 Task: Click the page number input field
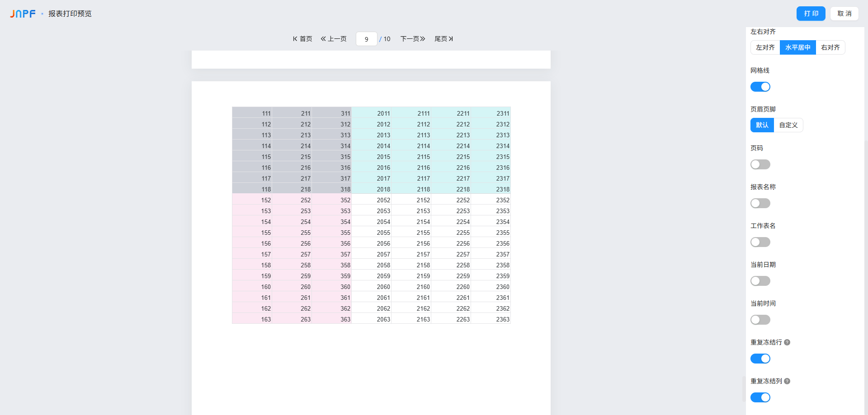[x=366, y=39]
